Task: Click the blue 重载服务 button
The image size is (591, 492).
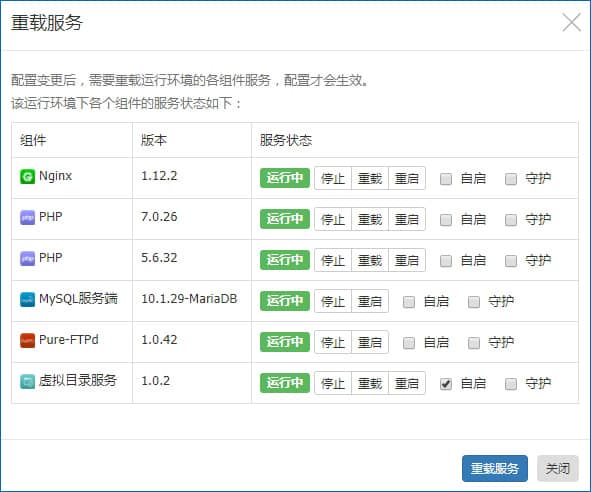Action: point(495,469)
